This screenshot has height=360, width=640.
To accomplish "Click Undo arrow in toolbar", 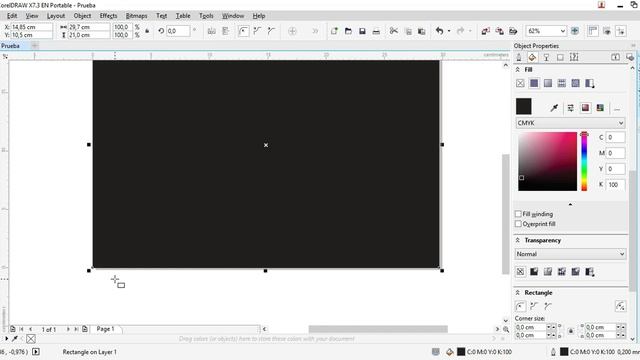I will click(440, 31).
